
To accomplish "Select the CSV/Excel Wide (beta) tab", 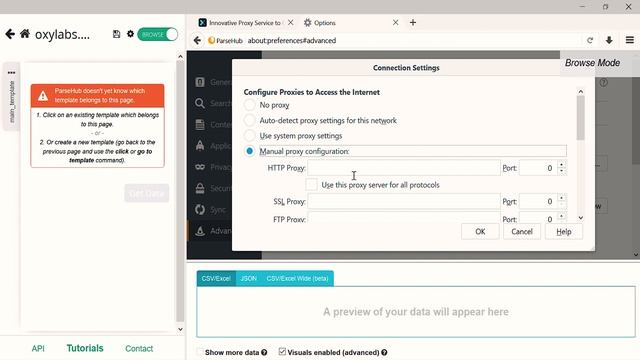I will pyautogui.click(x=297, y=278).
